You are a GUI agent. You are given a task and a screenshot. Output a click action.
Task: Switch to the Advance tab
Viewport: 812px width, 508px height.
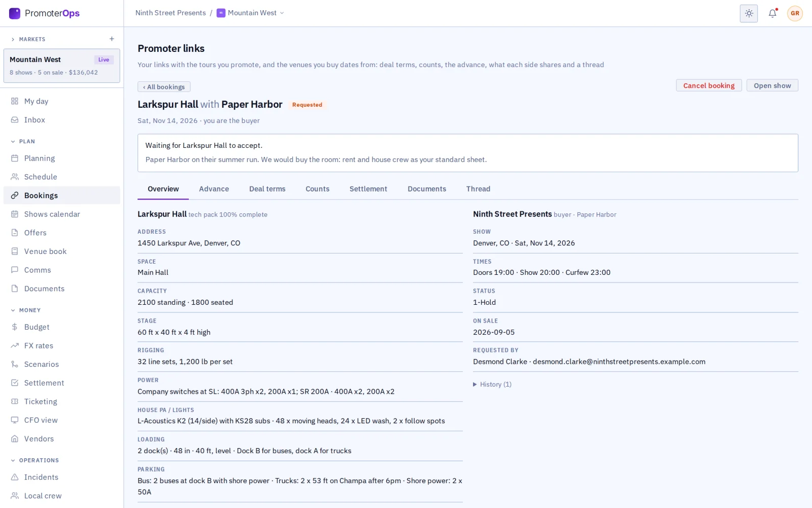tap(214, 189)
